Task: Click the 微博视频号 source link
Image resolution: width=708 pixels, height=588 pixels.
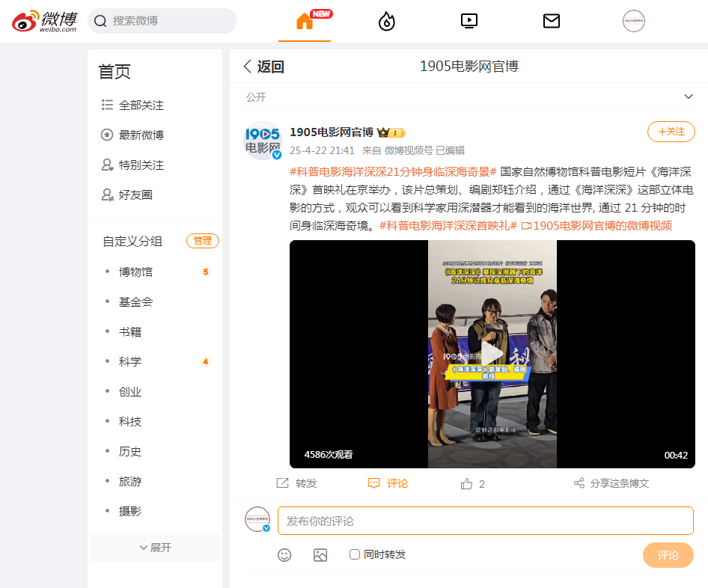Action: coord(408,150)
